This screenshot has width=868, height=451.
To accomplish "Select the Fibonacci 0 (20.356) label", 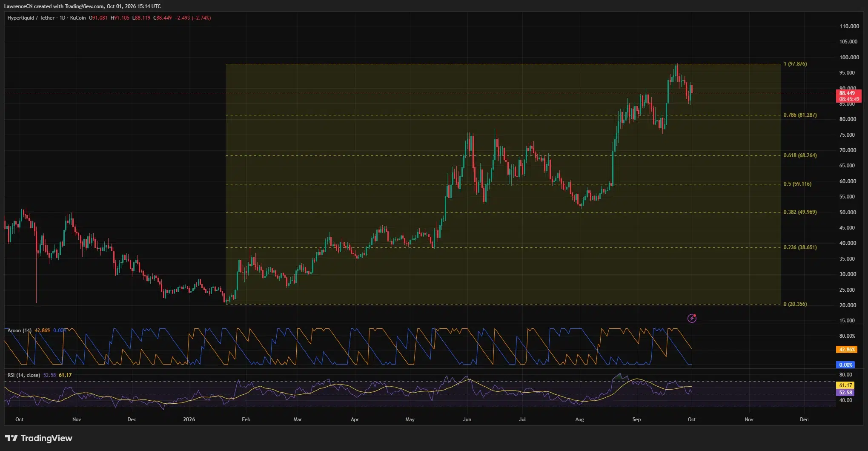I will click(795, 304).
